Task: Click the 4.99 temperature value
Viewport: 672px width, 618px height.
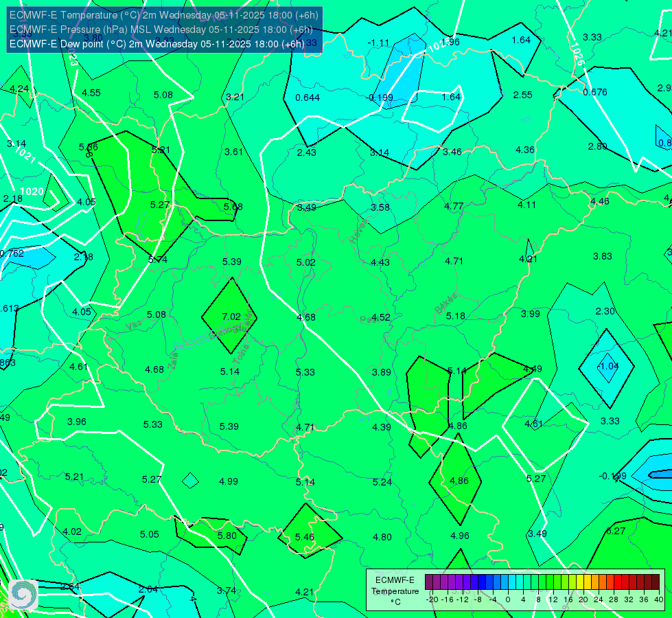Action: 229,481
